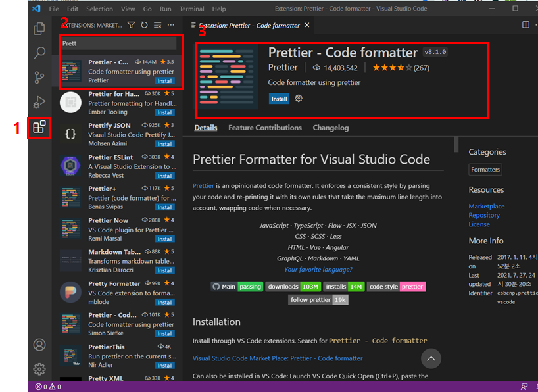Screen dimensions: 538x392
Task: Open the Source Control view
Action: point(39,78)
